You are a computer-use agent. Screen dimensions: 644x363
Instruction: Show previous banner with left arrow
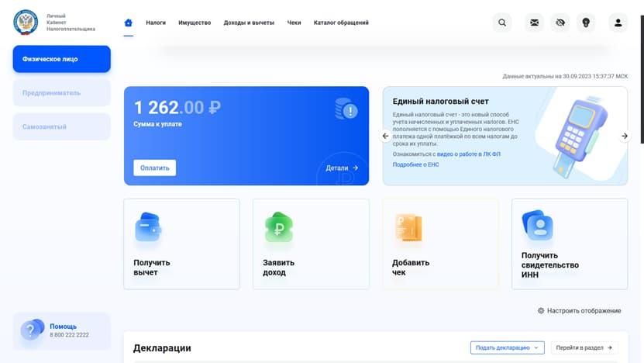point(386,136)
